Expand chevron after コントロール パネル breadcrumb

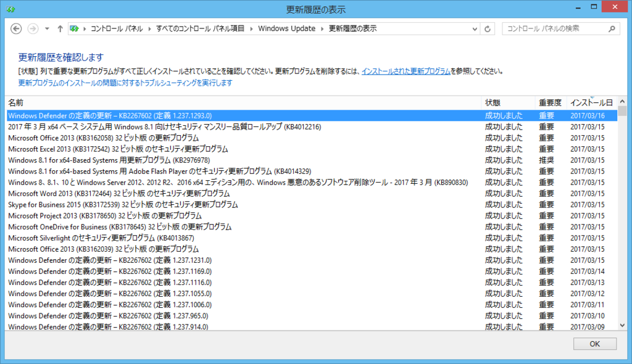click(149, 28)
